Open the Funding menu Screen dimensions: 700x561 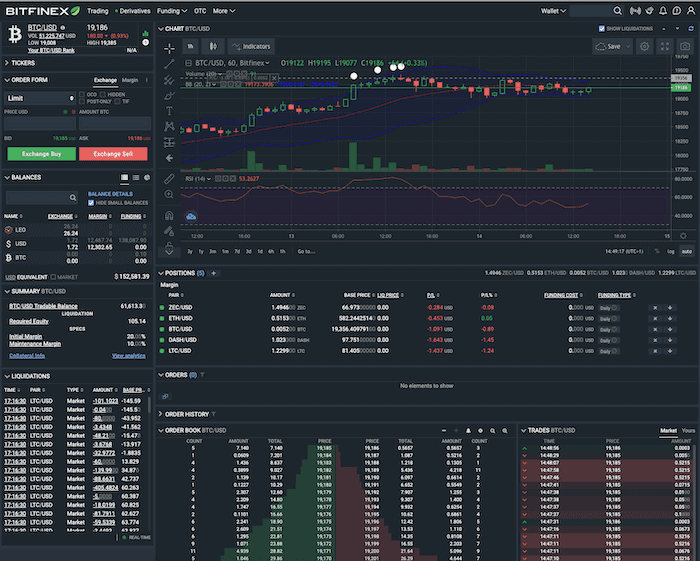click(171, 11)
